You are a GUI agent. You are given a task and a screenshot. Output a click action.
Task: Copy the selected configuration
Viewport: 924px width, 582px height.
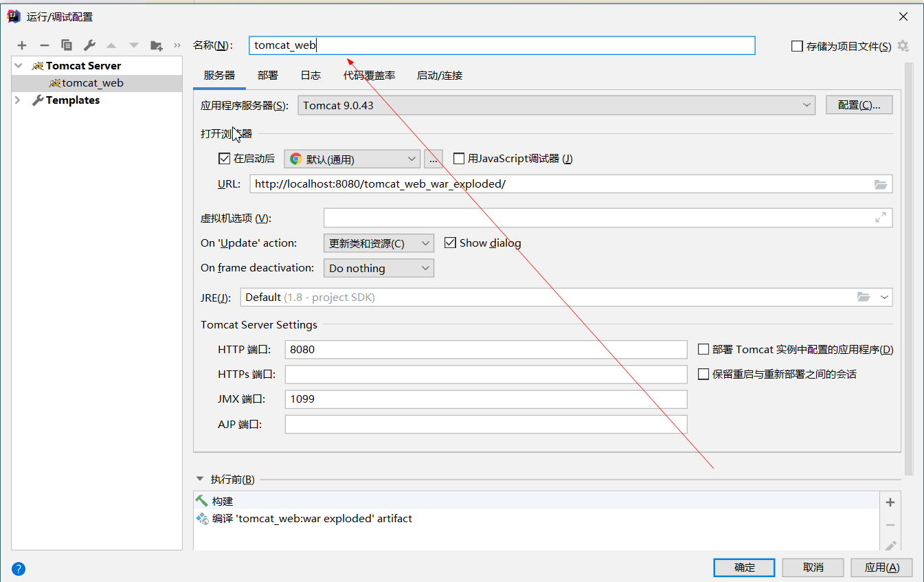click(67, 45)
